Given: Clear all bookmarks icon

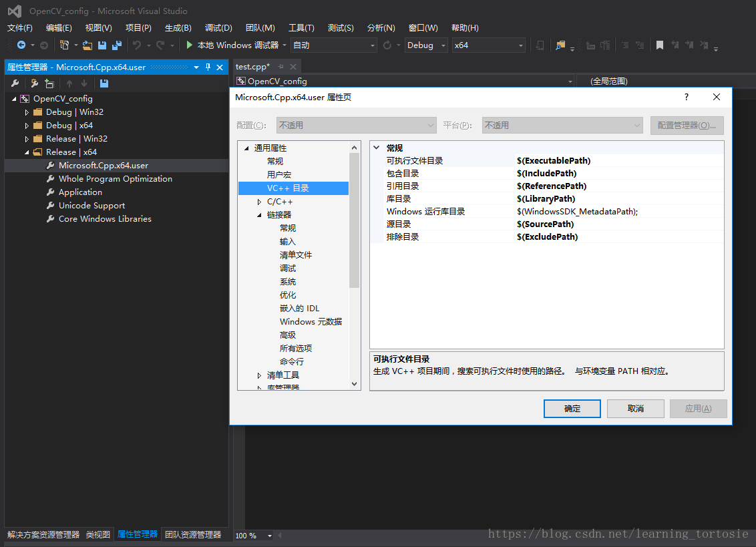Looking at the screenshot, I should point(705,45).
